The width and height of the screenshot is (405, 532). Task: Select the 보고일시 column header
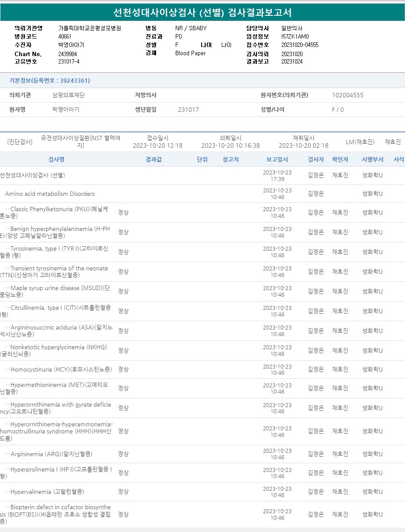click(277, 160)
